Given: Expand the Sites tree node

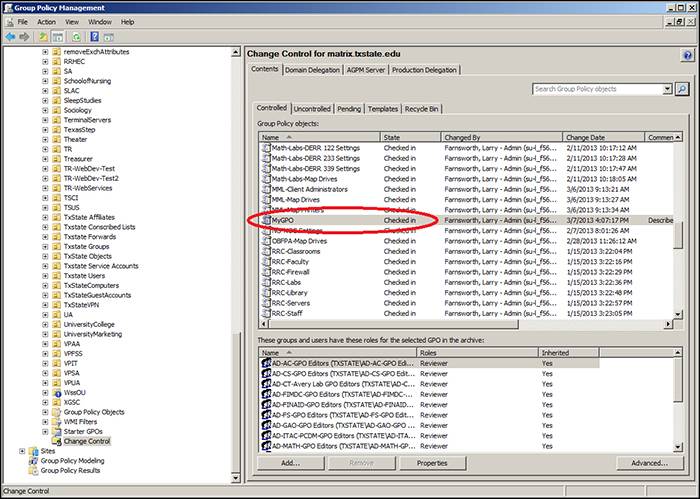Looking at the screenshot, I should tap(22, 451).
